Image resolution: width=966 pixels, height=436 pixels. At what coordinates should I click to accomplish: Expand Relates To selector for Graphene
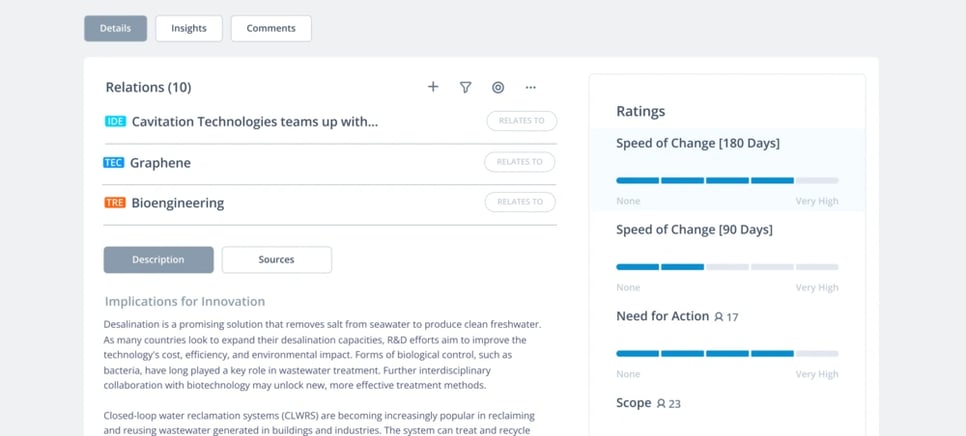(x=520, y=162)
